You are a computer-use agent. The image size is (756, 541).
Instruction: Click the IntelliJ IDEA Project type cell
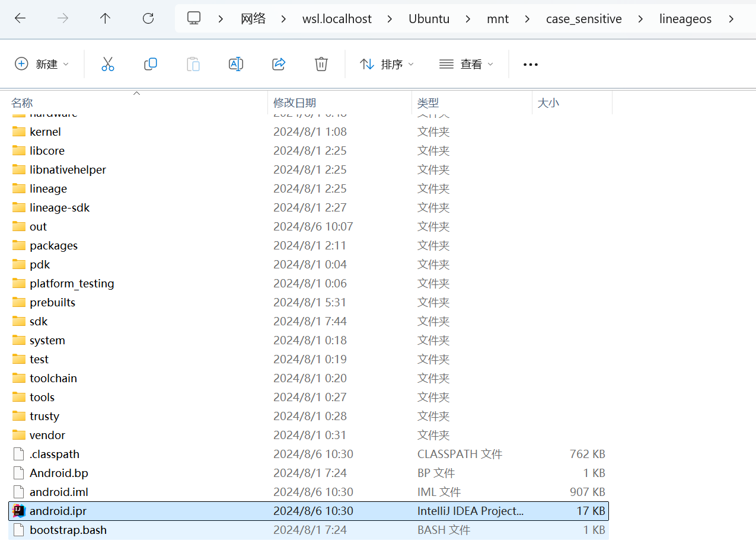(x=471, y=511)
